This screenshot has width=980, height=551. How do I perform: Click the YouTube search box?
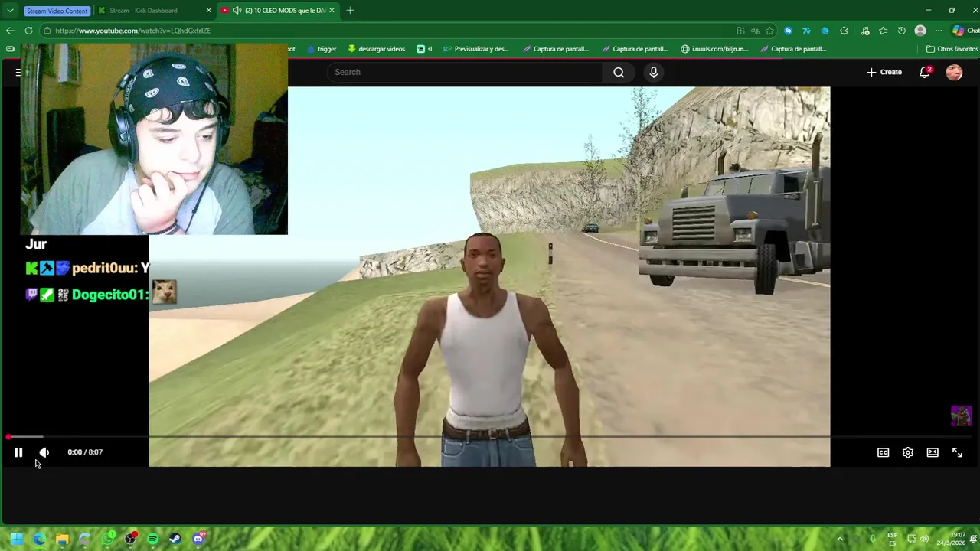pyautogui.click(x=465, y=72)
